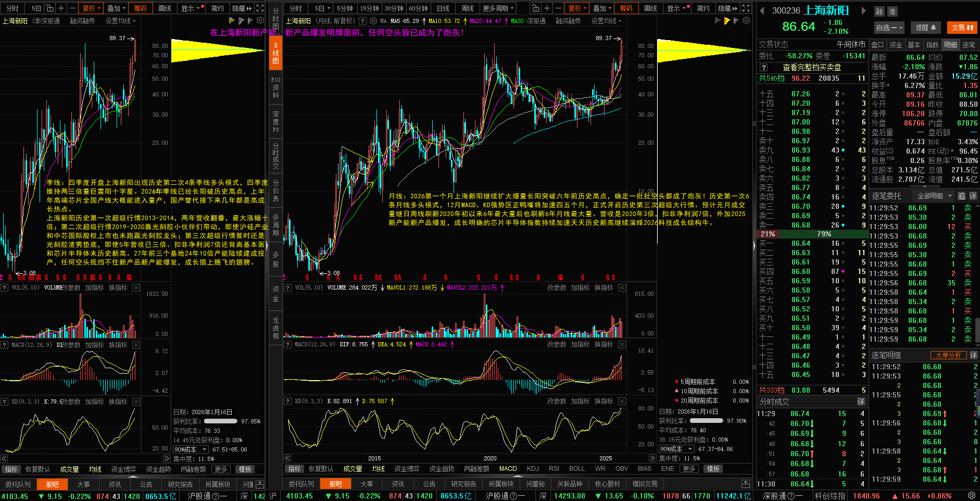980x501 pixels.
Task: Switch right chart to 周线 weekly period
Action: coord(468,8)
